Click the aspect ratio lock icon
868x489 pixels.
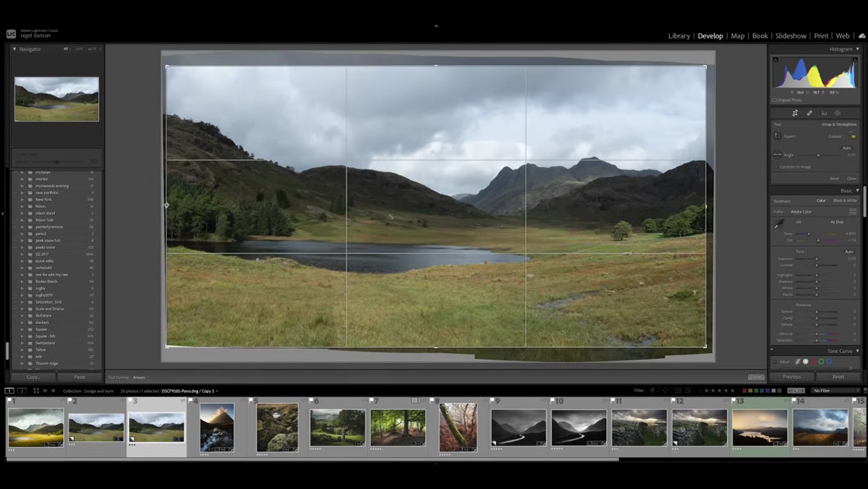[853, 136]
